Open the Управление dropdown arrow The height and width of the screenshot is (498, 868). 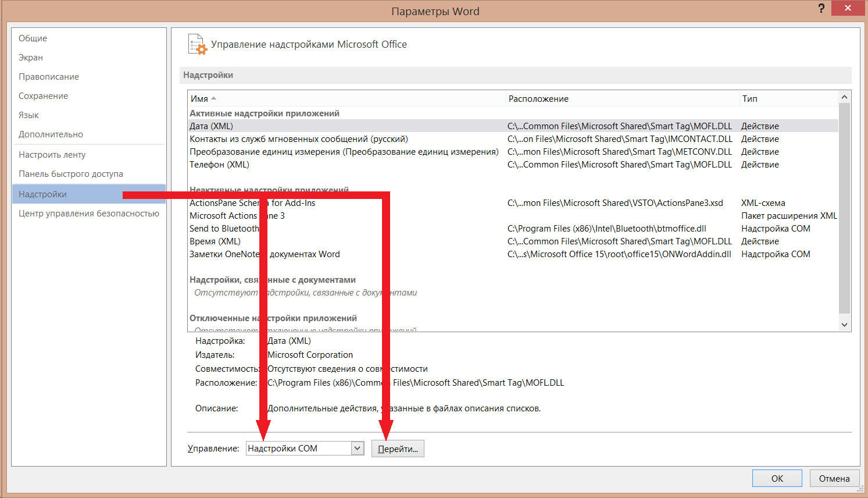point(358,448)
